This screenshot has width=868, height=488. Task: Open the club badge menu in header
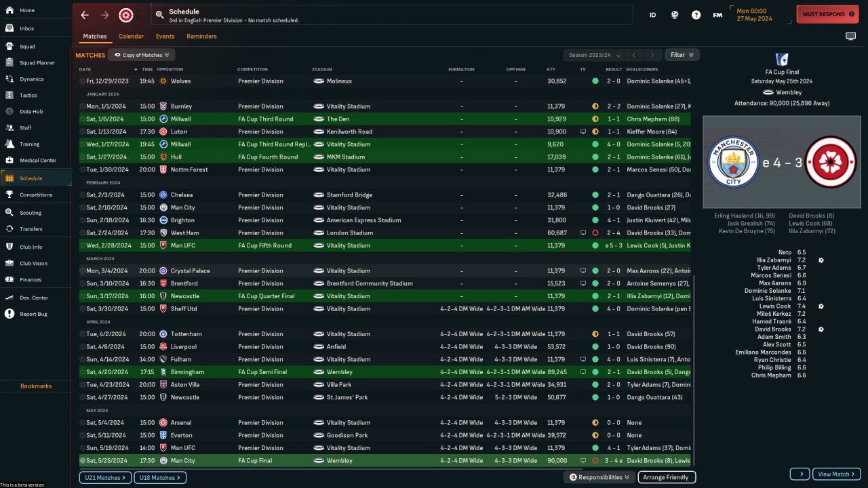point(125,15)
